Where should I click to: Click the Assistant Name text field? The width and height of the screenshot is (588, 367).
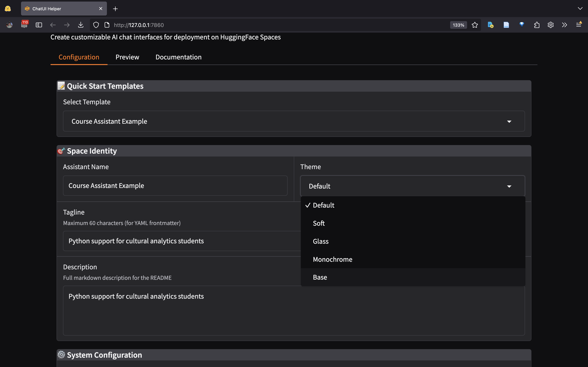coord(175,186)
